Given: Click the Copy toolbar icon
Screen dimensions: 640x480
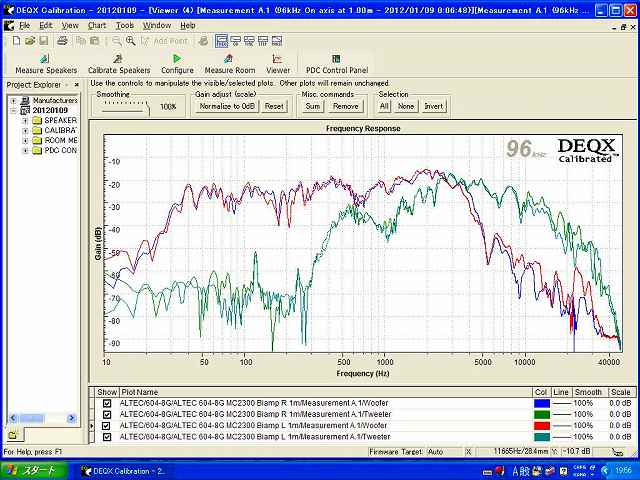Looking at the screenshot, I should coord(81,40).
